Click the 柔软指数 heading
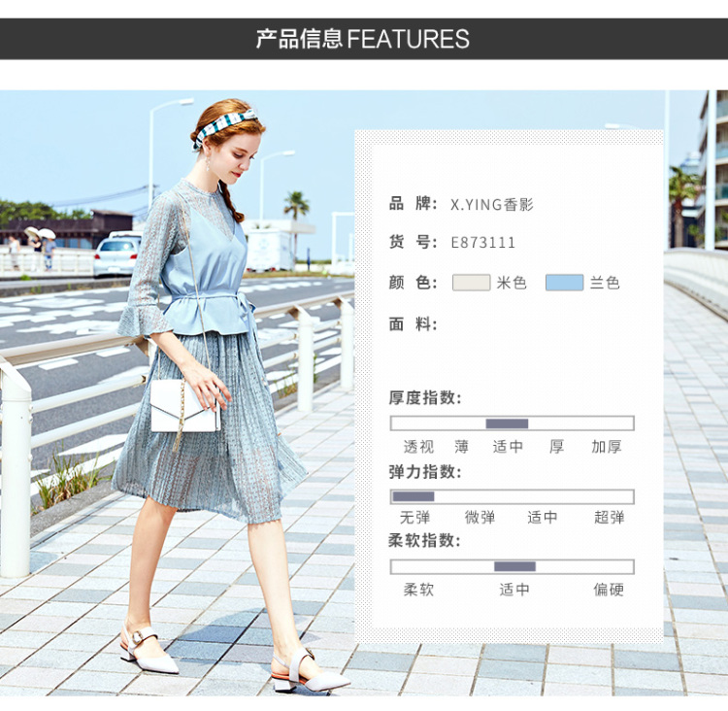 (x=424, y=540)
